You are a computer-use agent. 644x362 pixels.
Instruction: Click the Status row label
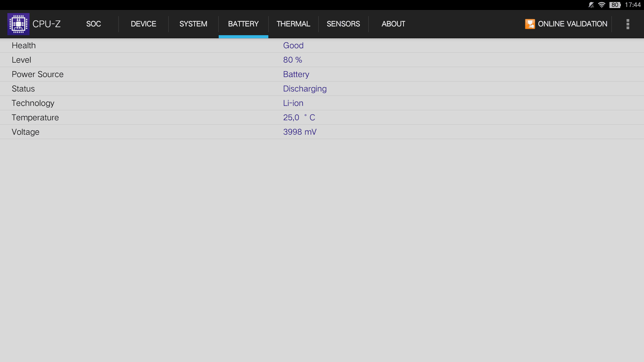click(x=23, y=89)
